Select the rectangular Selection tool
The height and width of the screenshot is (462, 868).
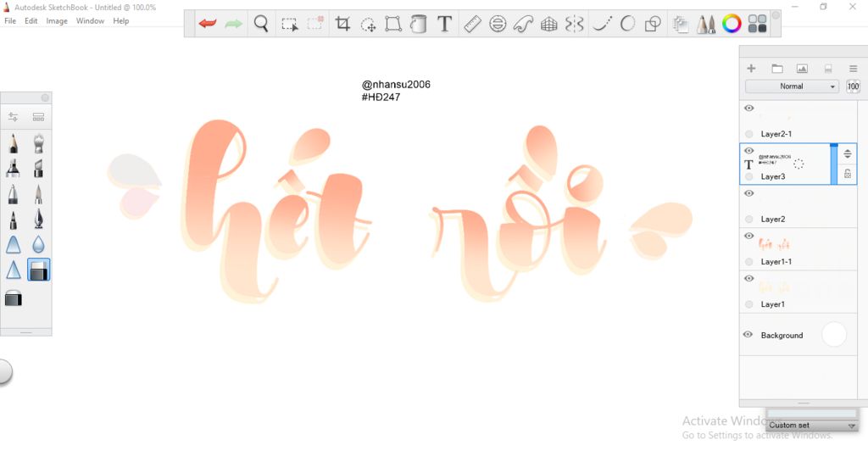[290, 25]
